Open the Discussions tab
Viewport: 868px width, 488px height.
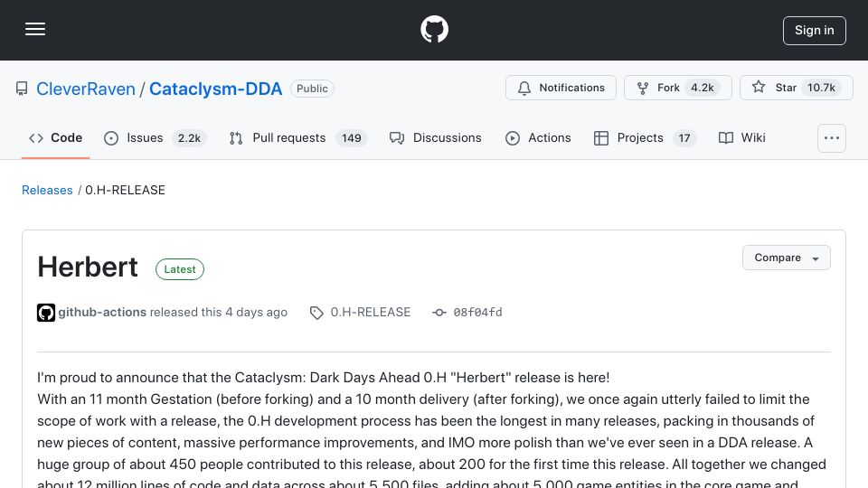click(436, 137)
